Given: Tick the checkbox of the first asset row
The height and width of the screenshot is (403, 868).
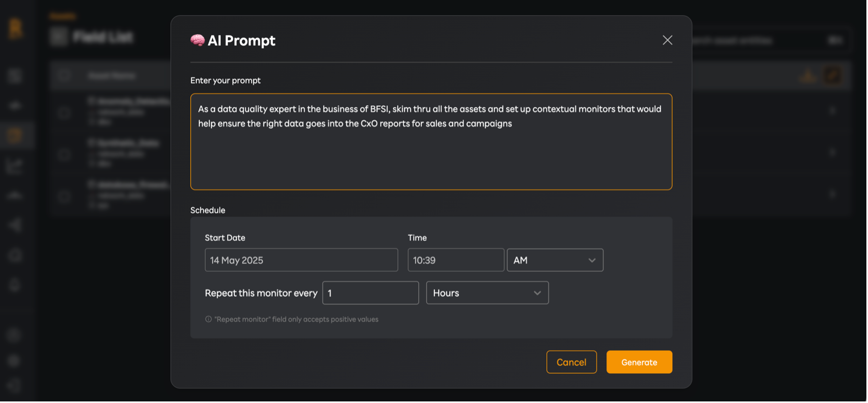Looking at the screenshot, I should point(64,112).
